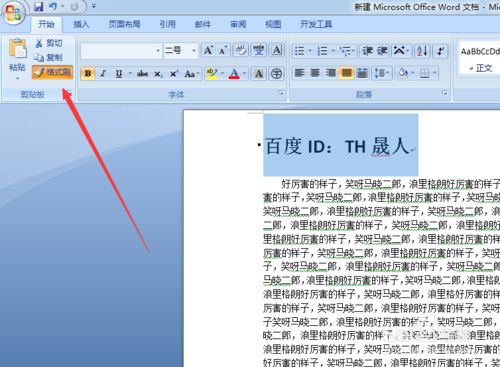The image size is (500, 367).
Task: Redo action in quick access toolbar
Action: (x=75, y=6)
